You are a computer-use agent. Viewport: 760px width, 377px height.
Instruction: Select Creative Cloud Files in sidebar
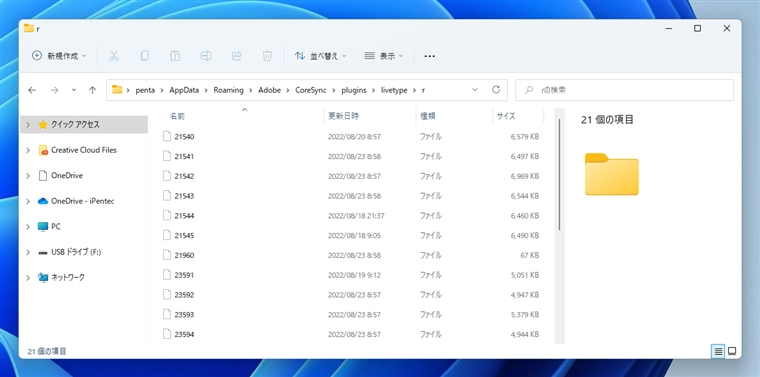(x=84, y=150)
